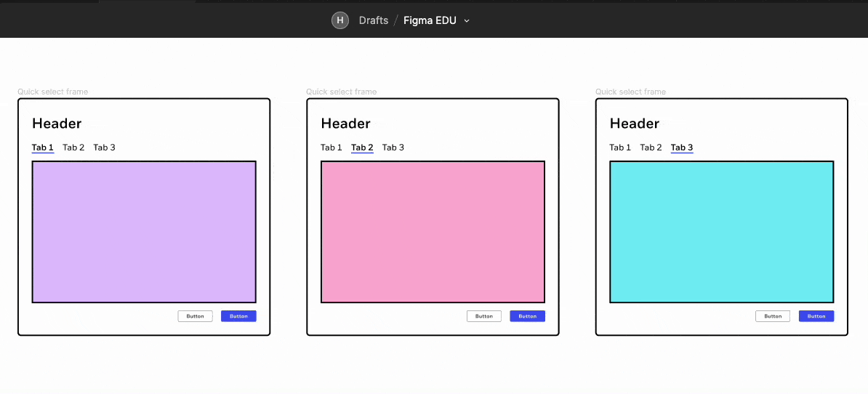Click the Header text in the cyan frame
868x394 pixels.
click(635, 124)
